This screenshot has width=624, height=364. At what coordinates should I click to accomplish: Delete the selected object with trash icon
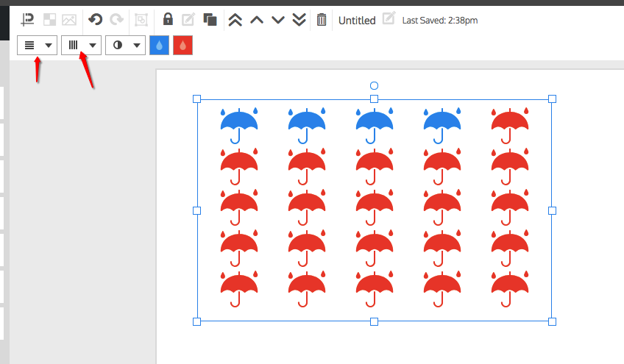click(322, 20)
